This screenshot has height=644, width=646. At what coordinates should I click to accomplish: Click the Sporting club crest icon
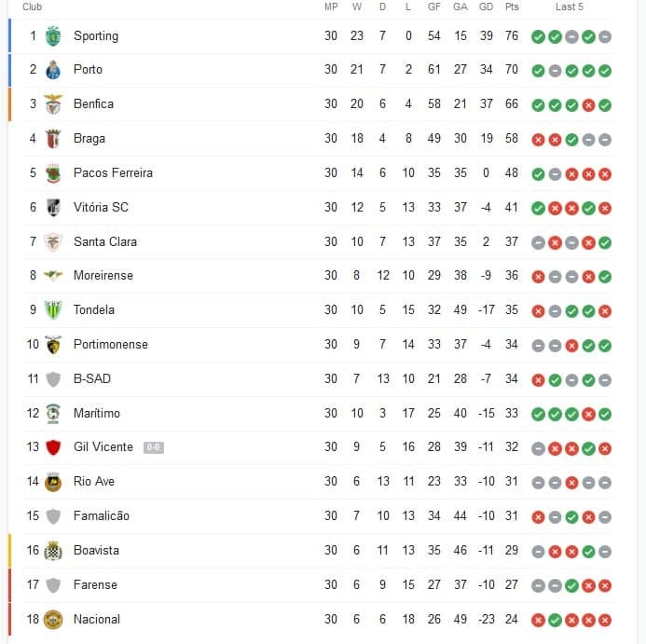point(53,35)
